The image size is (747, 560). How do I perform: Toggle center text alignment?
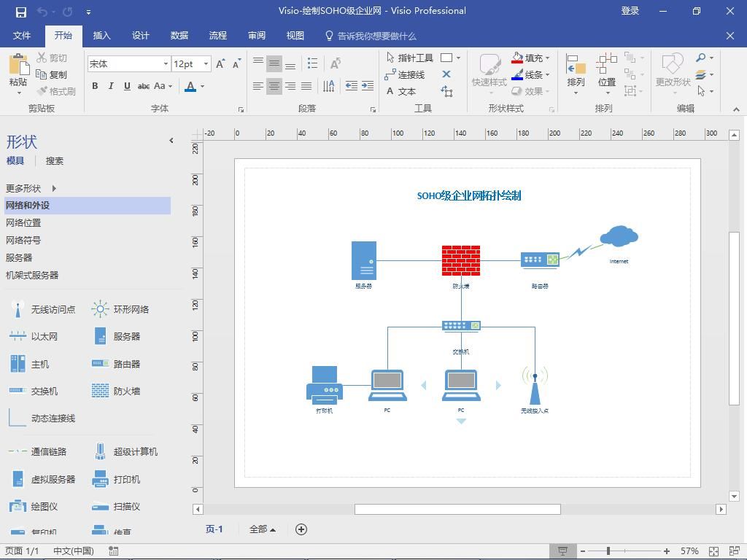(x=274, y=86)
